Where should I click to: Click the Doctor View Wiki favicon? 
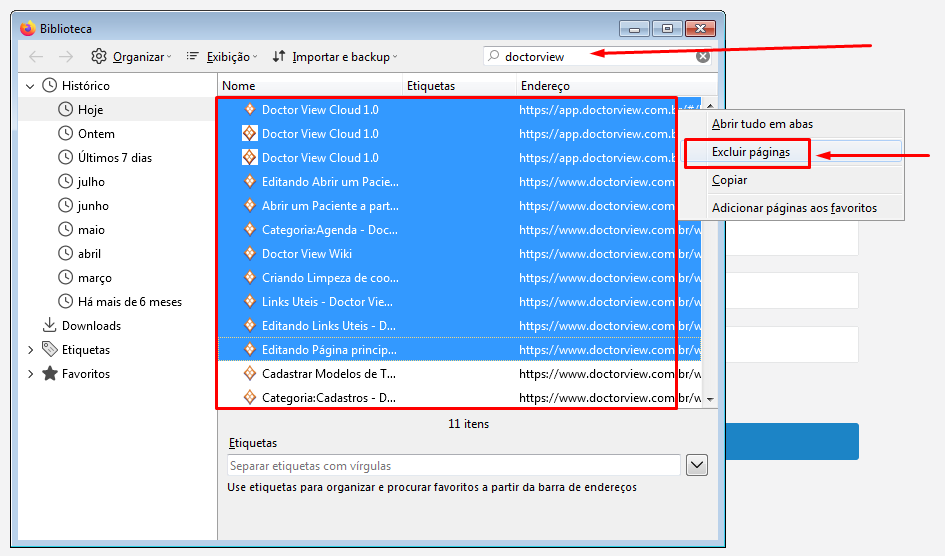pyautogui.click(x=250, y=254)
